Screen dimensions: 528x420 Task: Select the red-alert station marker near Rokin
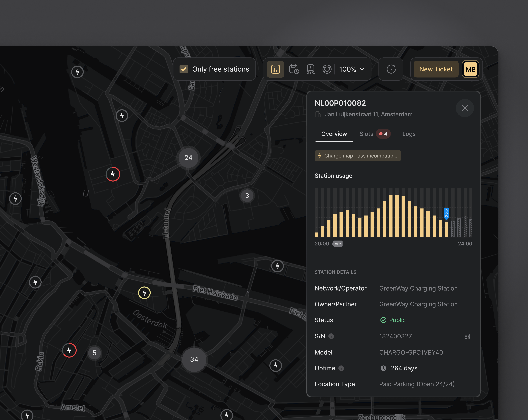69,350
